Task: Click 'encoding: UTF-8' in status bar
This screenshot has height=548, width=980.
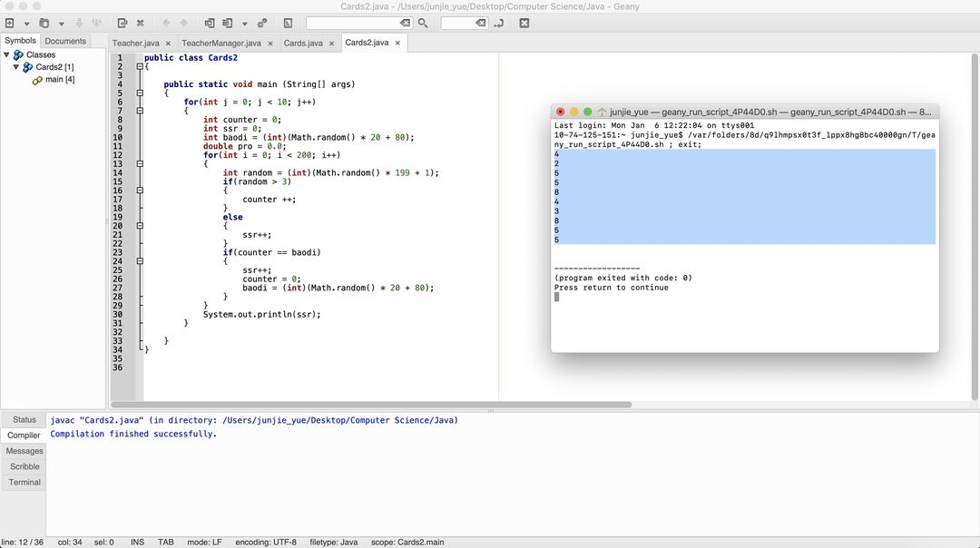Action: click(x=266, y=543)
